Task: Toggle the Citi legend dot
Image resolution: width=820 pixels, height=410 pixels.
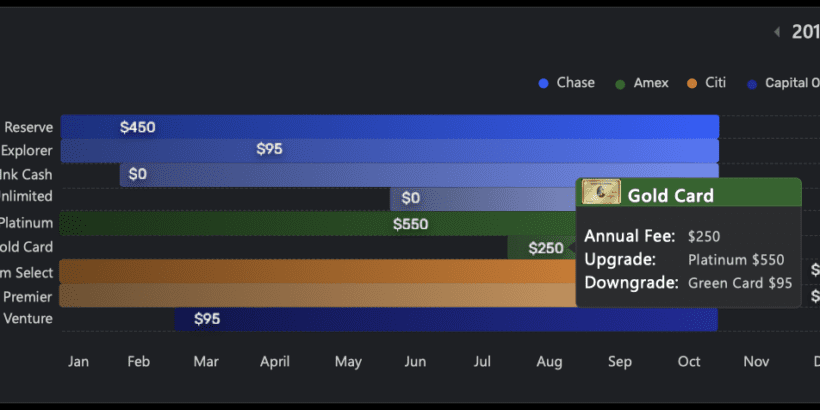Action: coord(692,84)
